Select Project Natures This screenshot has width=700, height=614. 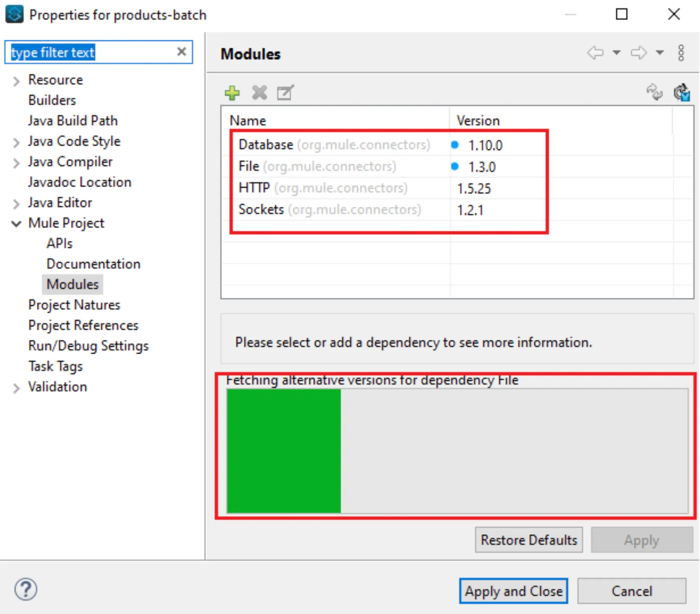74,305
